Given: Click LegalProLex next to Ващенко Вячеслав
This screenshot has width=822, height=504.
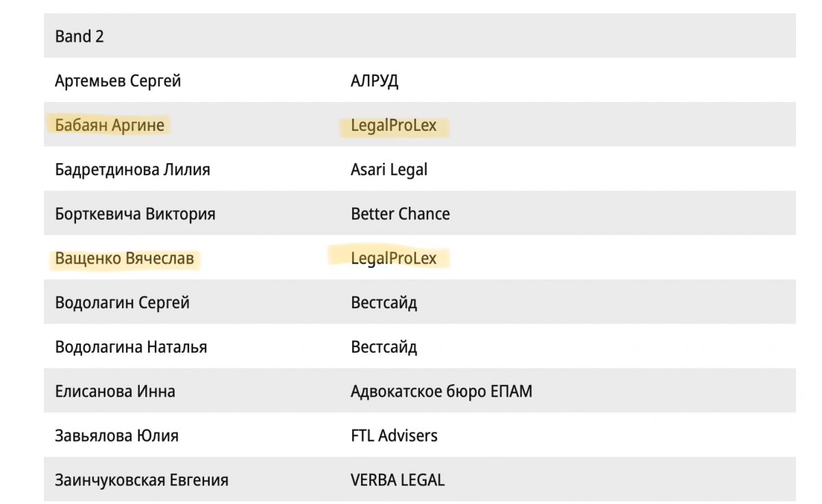Looking at the screenshot, I should (x=393, y=258).
